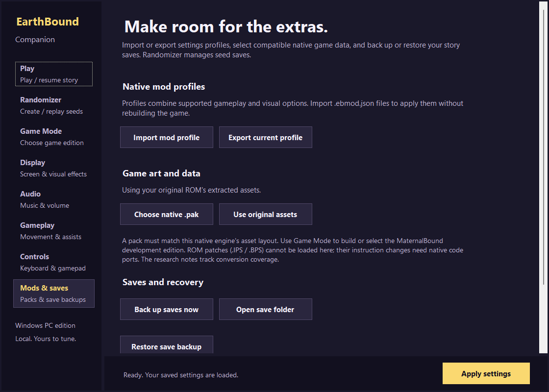Export current profile
549x392 pixels.
pos(265,137)
